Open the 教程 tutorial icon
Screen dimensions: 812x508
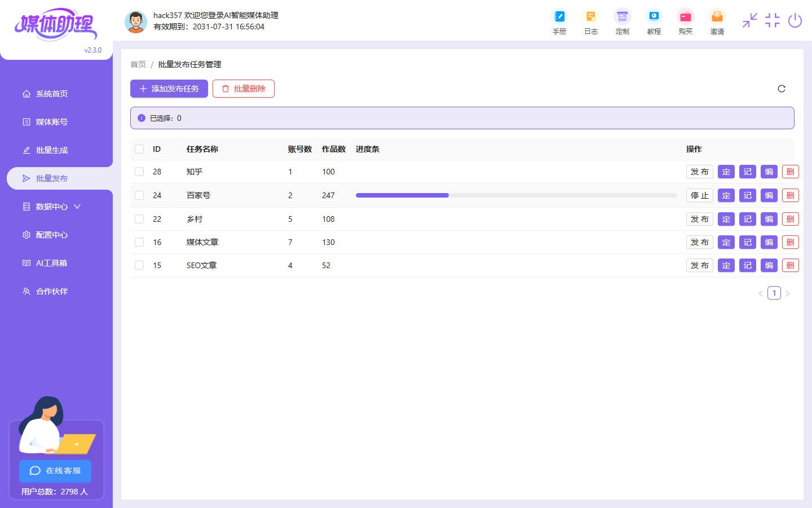pyautogui.click(x=654, y=17)
